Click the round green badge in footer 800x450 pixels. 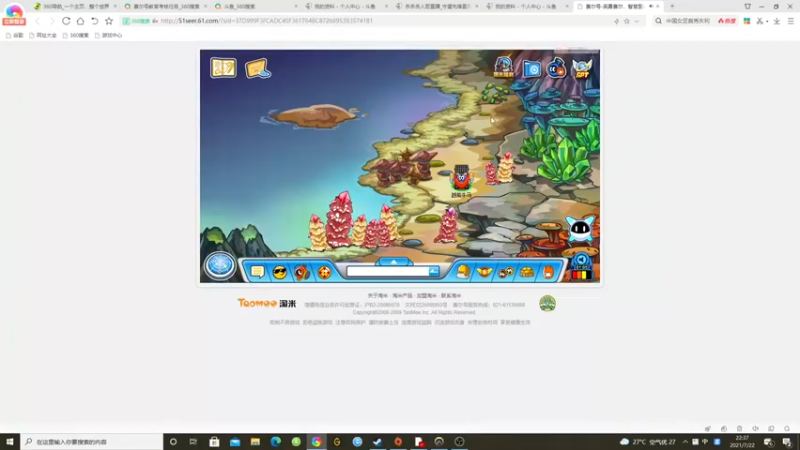pyautogui.click(x=547, y=304)
